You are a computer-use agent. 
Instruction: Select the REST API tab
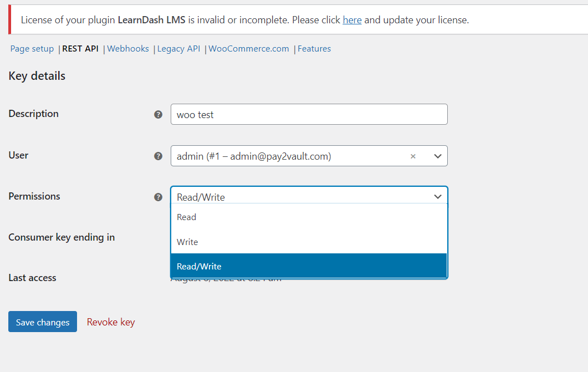(x=80, y=49)
